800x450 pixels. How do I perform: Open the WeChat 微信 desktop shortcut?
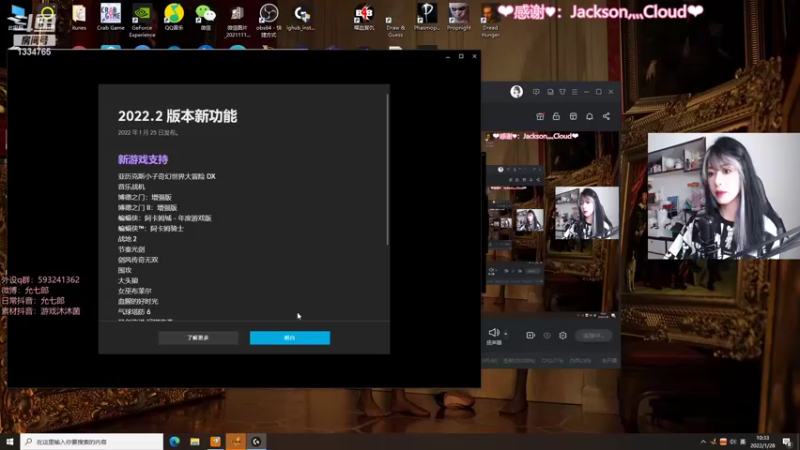point(206,17)
